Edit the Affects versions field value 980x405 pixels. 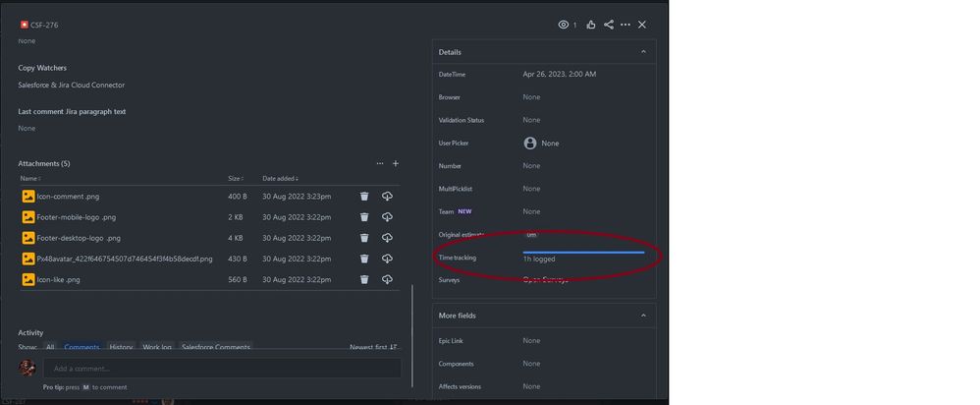click(531, 386)
